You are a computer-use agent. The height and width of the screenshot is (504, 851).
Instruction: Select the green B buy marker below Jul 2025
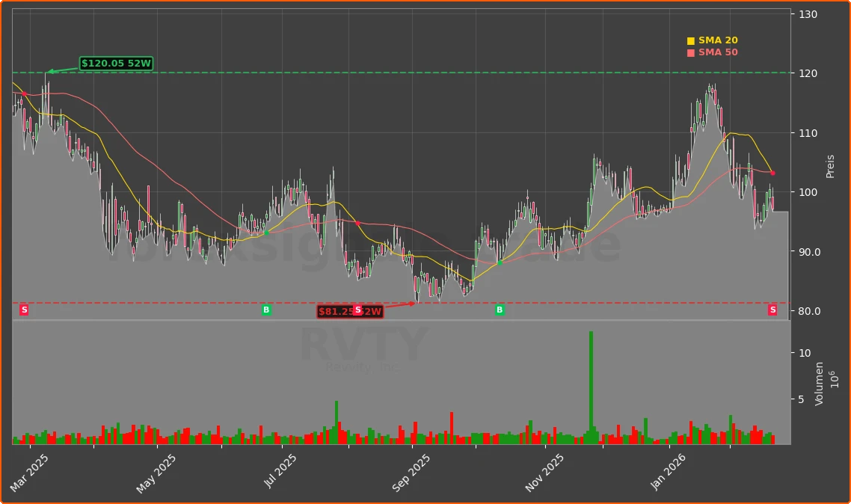266,309
